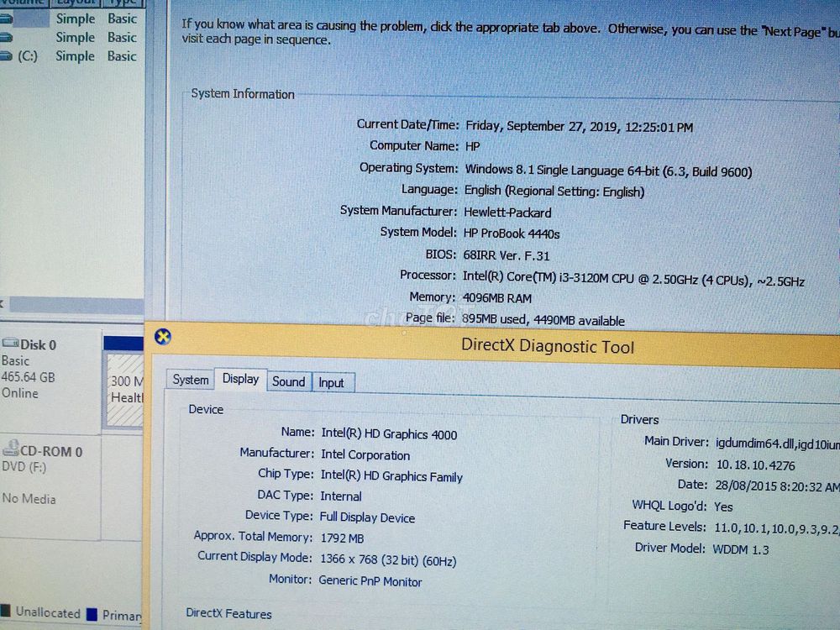Click the '1792 MB' total memory value
This screenshot has height=630, width=840.
tap(342, 538)
